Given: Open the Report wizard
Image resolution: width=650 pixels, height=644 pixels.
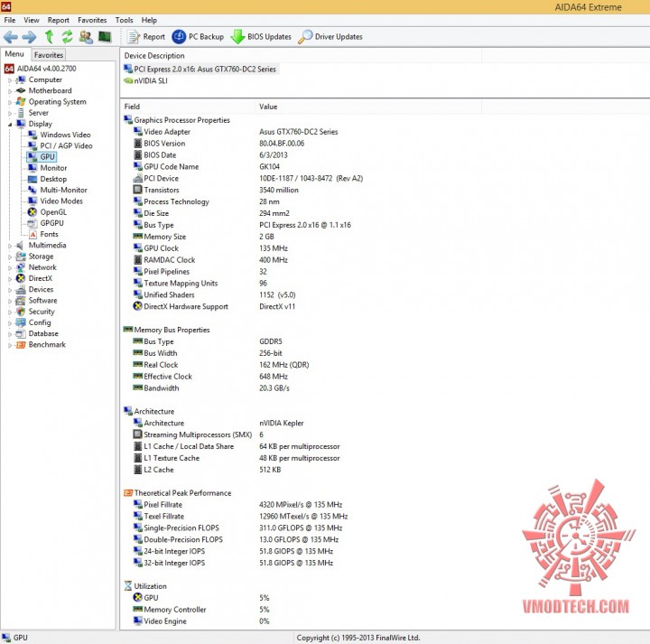Looking at the screenshot, I should click(146, 37).
